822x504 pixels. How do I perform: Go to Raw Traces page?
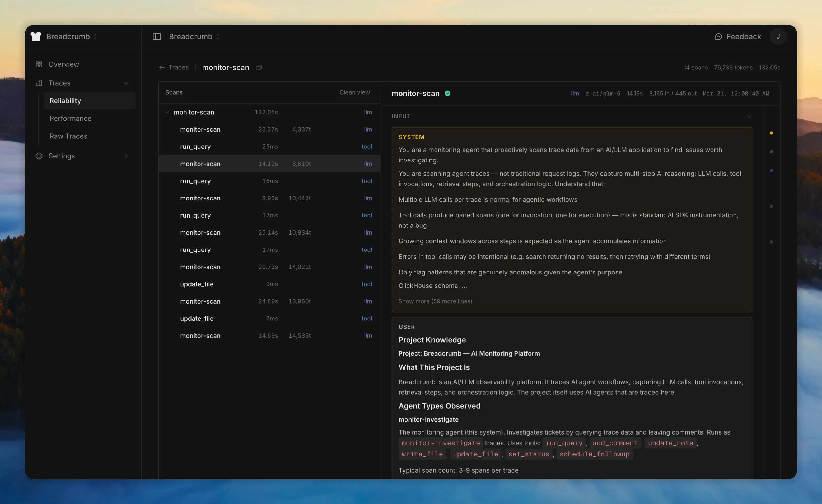(x=68, y=136)
